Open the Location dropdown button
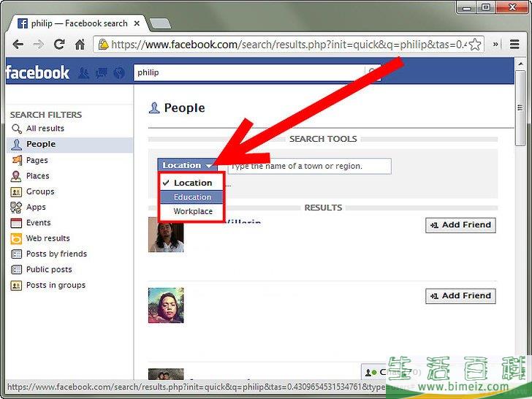The height and width of the screenshot is (399, 532). click(187, 165)
